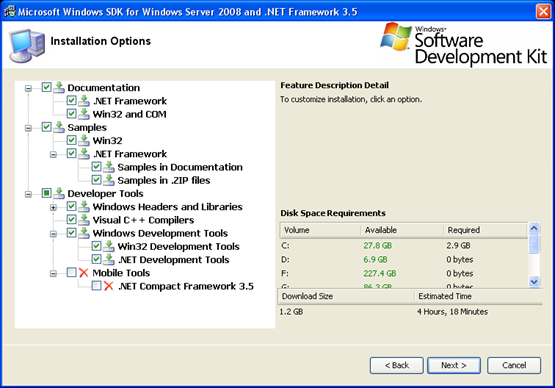The height and width of the screenshot is (388, 555).
Task: Click install icon next to Documentation
Action: pos(59,87)
